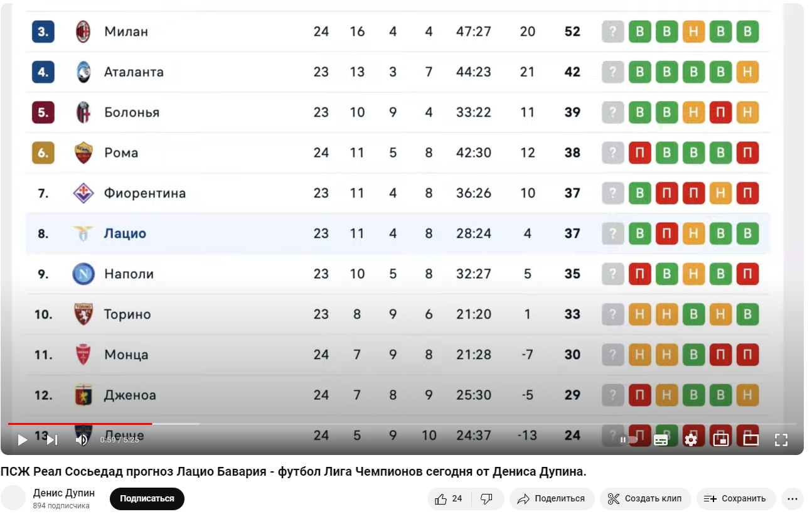The width and height of the screenshot is (812, 519).
Task: Seek along the red video progress bar
Action: coord(402,424)
